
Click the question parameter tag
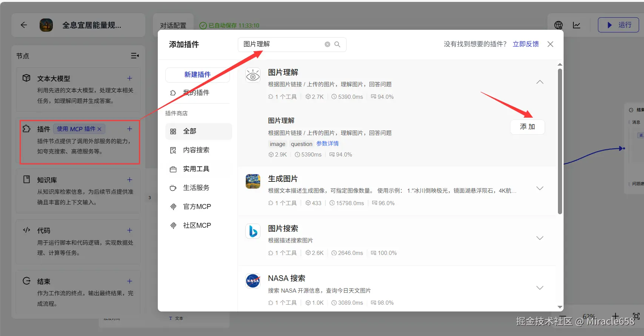pos(302,144)
